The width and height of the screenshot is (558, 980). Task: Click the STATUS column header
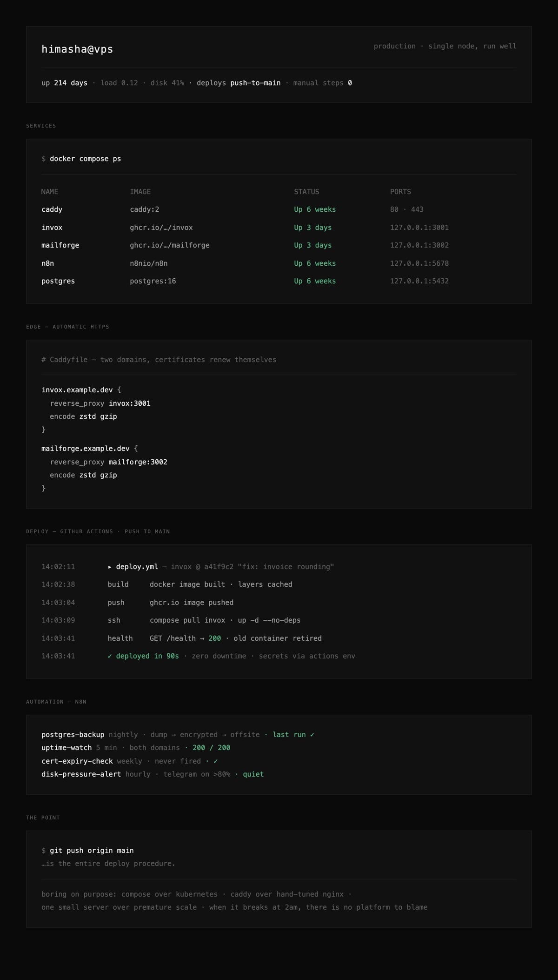pyautogui.click(x=306, y=192)
